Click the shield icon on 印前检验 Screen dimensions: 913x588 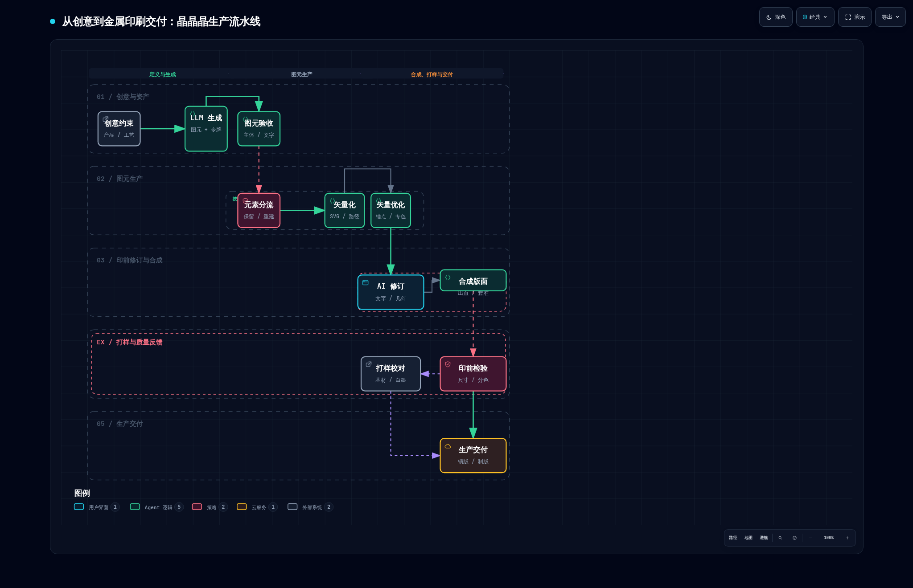(x=448, y=364)
